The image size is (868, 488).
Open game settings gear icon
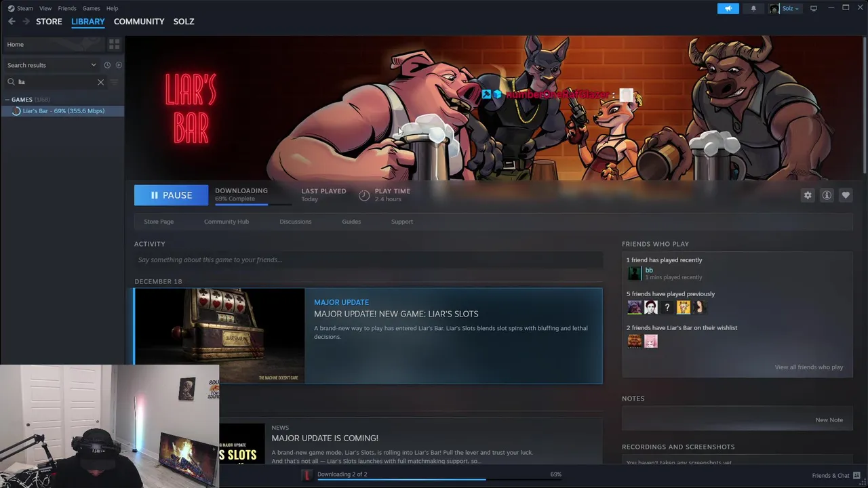(808, 195)
